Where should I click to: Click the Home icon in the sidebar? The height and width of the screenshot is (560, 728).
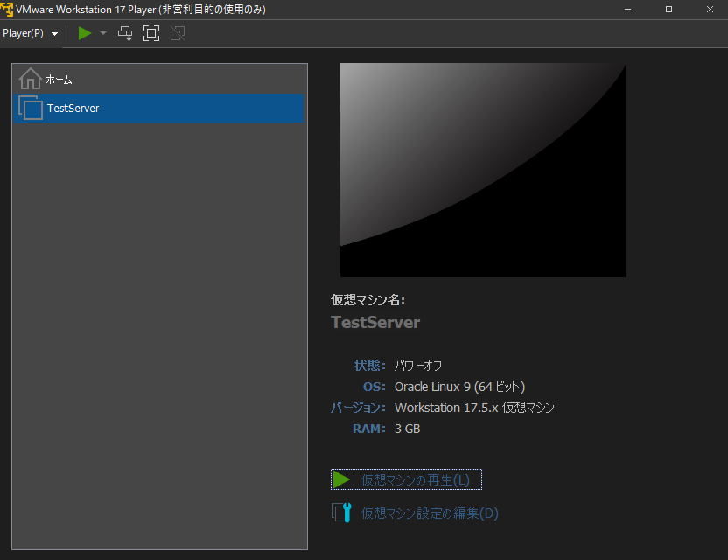pyautogui.click(x=30, y=79)
